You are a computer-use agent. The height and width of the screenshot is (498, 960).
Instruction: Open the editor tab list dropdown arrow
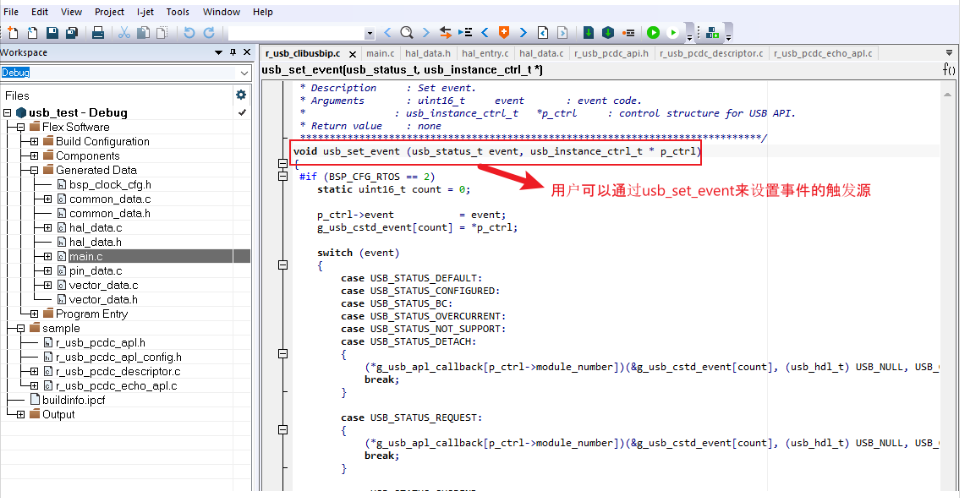(x=949, y=53)
